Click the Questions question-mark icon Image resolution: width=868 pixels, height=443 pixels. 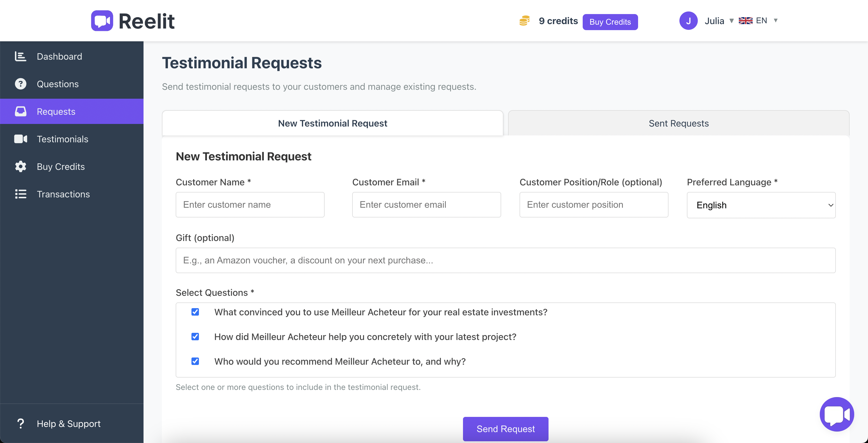pyautogui.click(x=21, y=84)
